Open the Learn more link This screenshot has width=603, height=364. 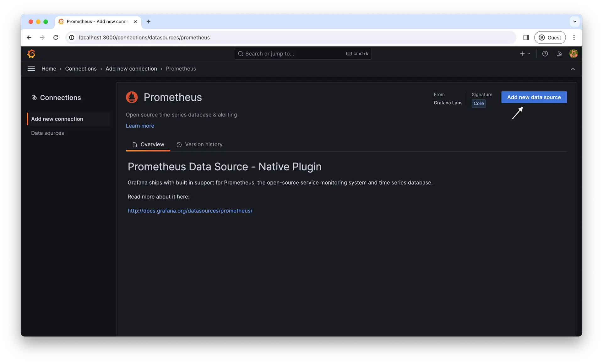point(140,126)
